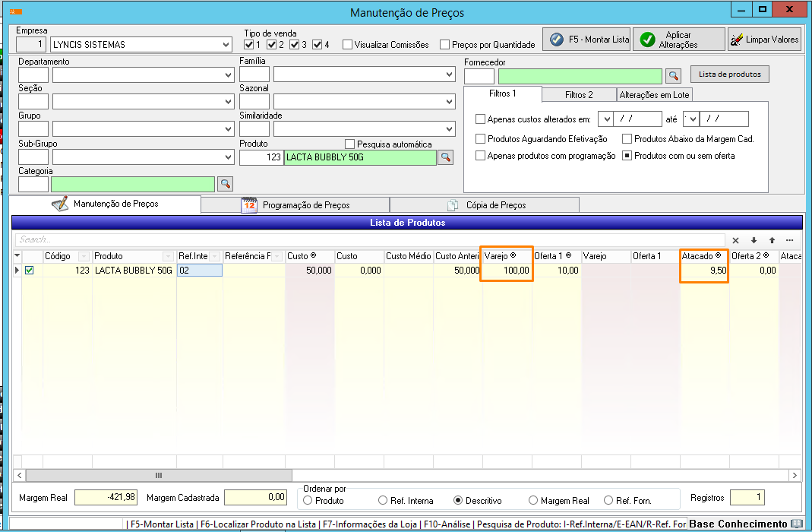Open the Base Conhecimento book icon
The height and width of the screenshot is (532, 812).
click(796, 524)
